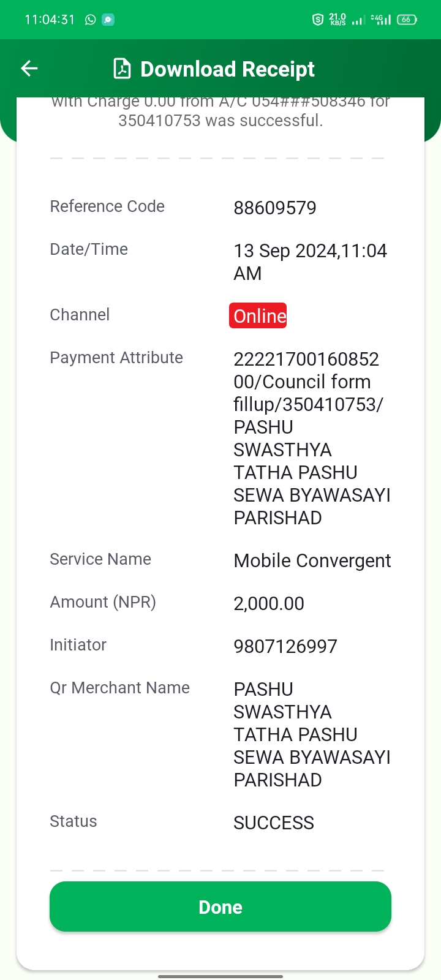Tap the Done button
The image size is (441, 980).
pos(221,907)
